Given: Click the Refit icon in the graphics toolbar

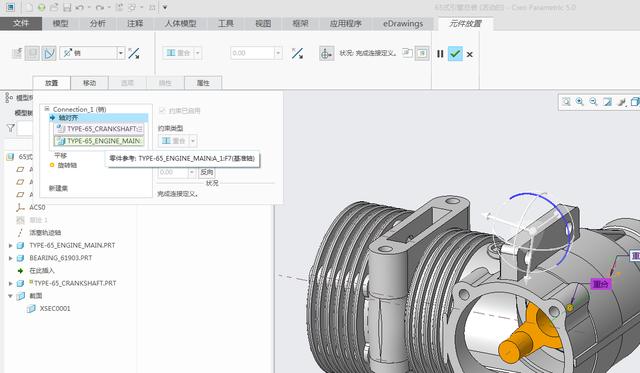Looking at the screenshot, I should coord(567,102).
